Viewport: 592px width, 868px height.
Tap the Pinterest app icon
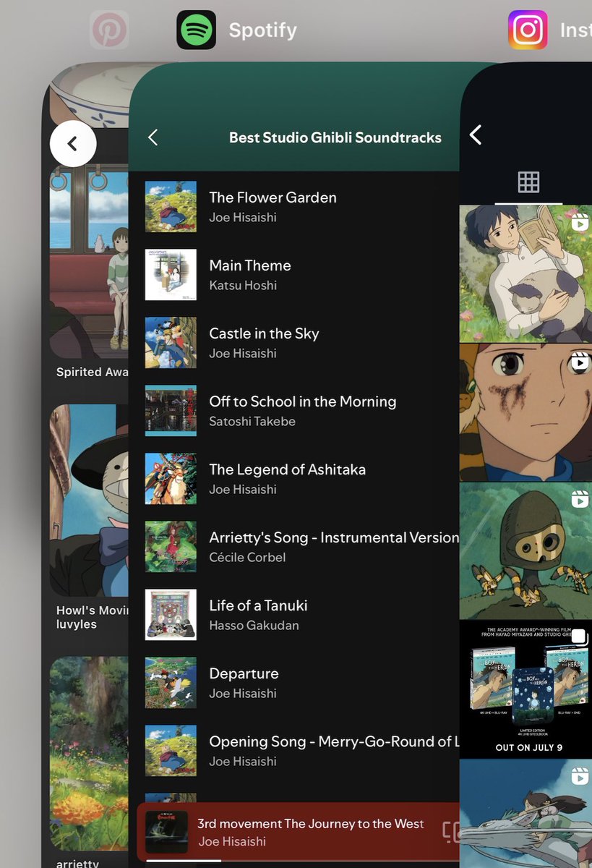(x=109, y=30)
